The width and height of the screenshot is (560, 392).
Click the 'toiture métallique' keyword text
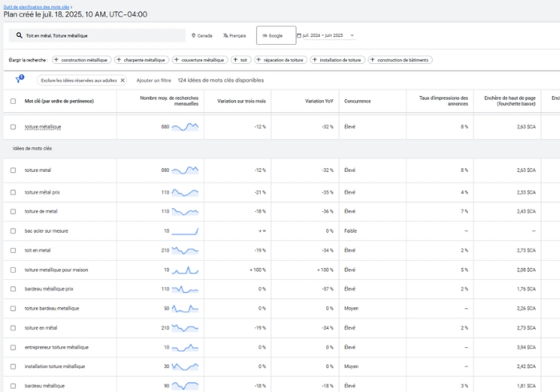43,126
